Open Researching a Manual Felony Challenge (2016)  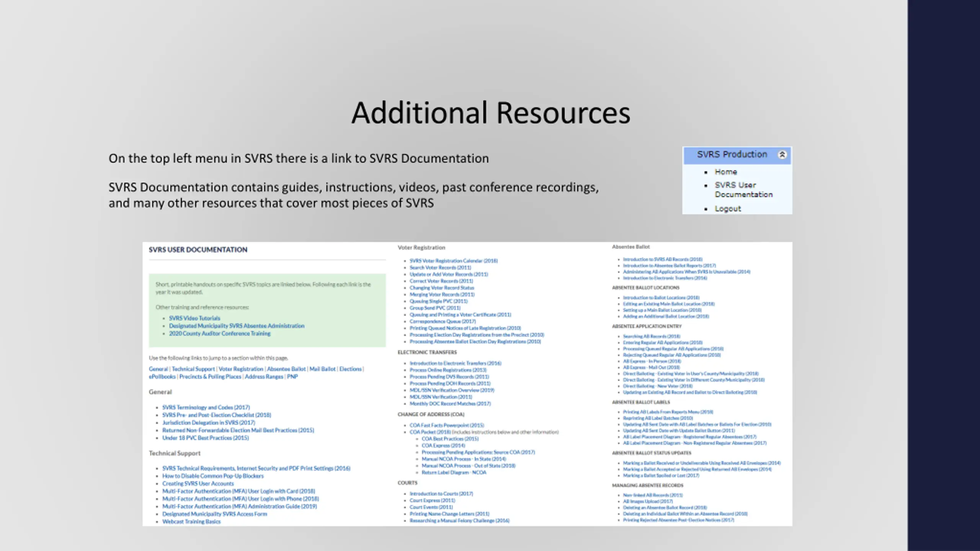(x=459, y=521)
